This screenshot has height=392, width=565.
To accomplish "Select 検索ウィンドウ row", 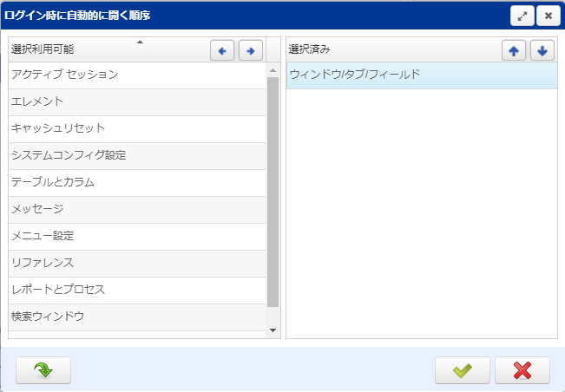I will pos(137,317).
